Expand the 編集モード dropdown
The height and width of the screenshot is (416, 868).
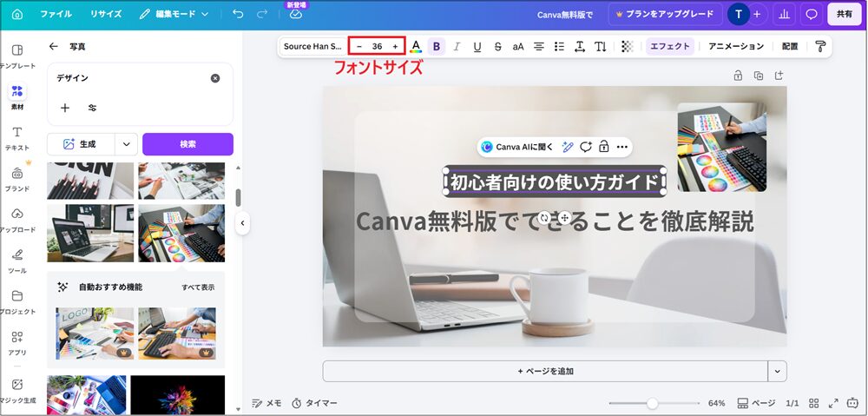coord(174,15)
